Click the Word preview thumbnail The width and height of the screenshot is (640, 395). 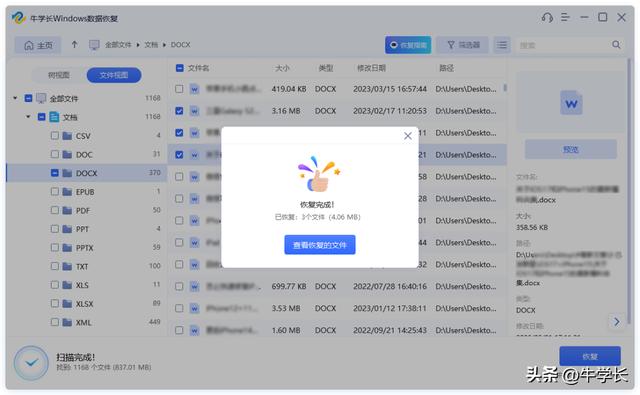[571, 103]
